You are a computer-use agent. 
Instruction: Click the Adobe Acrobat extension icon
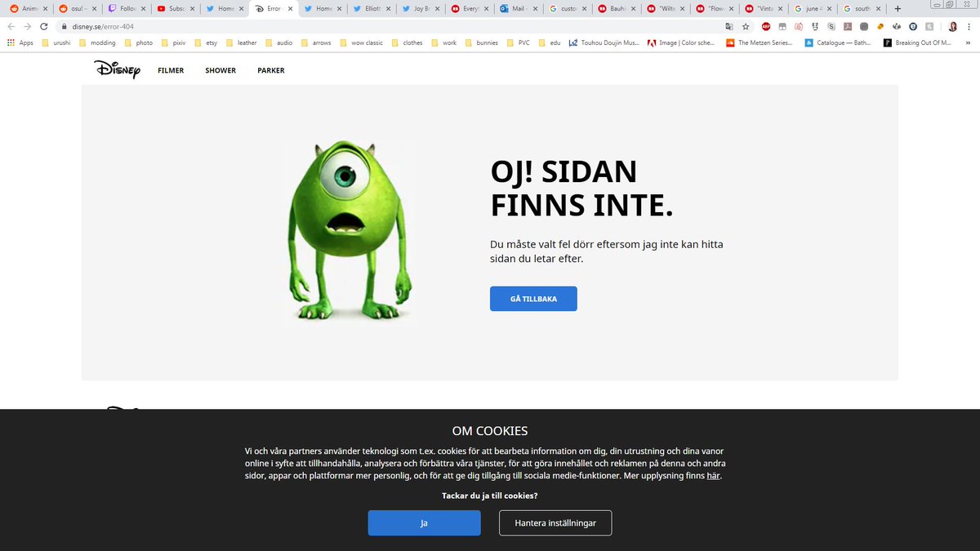849,26
